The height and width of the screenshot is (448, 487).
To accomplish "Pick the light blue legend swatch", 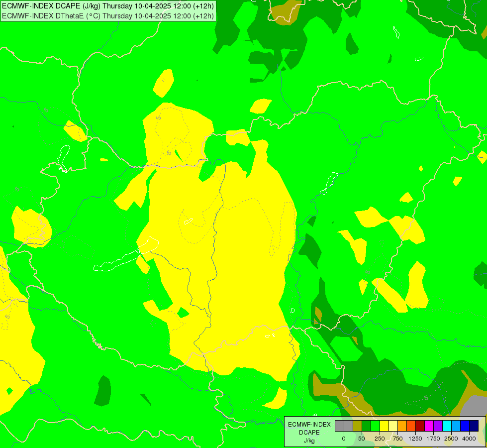I will (456, 426).
